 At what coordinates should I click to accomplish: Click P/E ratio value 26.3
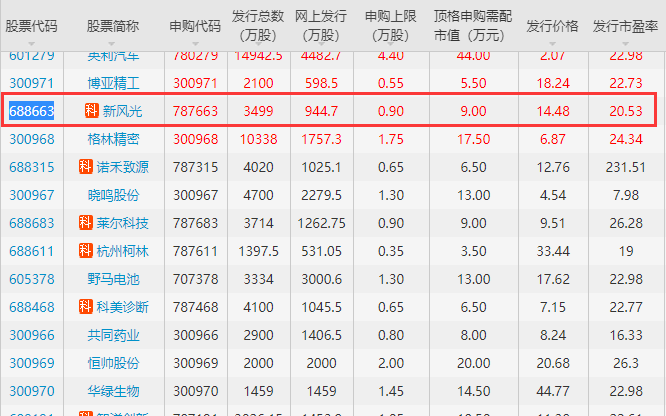point(626,363)
